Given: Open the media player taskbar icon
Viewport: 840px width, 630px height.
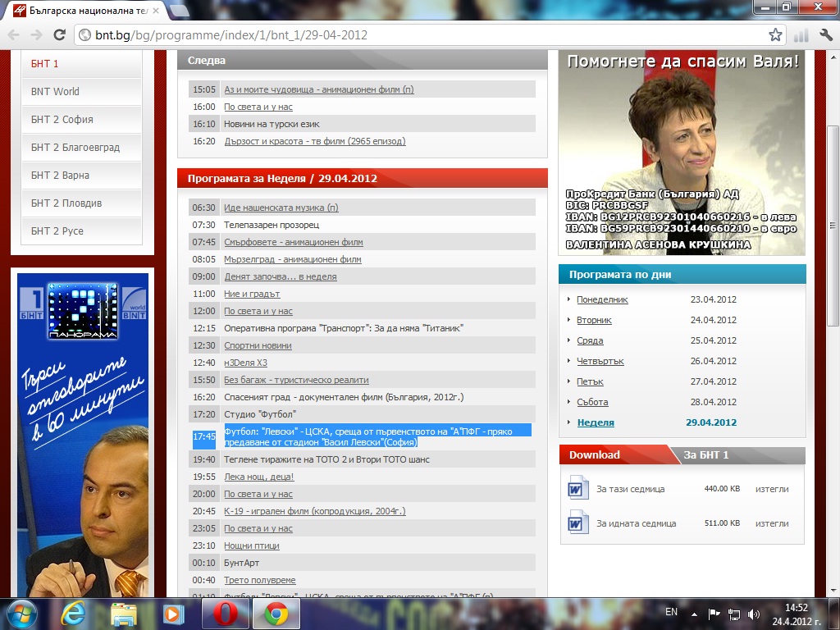Looking at the screenshot, I should (x=173, y=614).
